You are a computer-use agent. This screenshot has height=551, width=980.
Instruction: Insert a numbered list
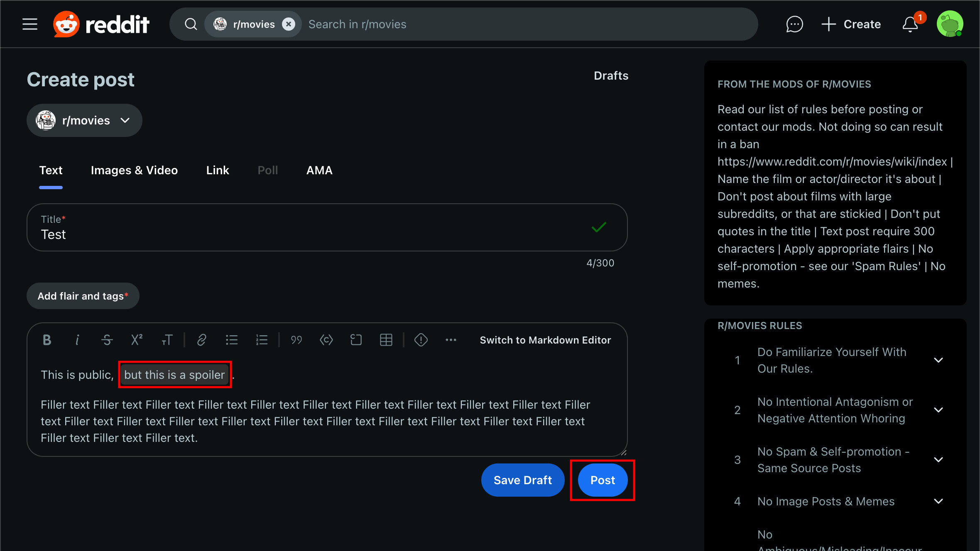point(262,340)
